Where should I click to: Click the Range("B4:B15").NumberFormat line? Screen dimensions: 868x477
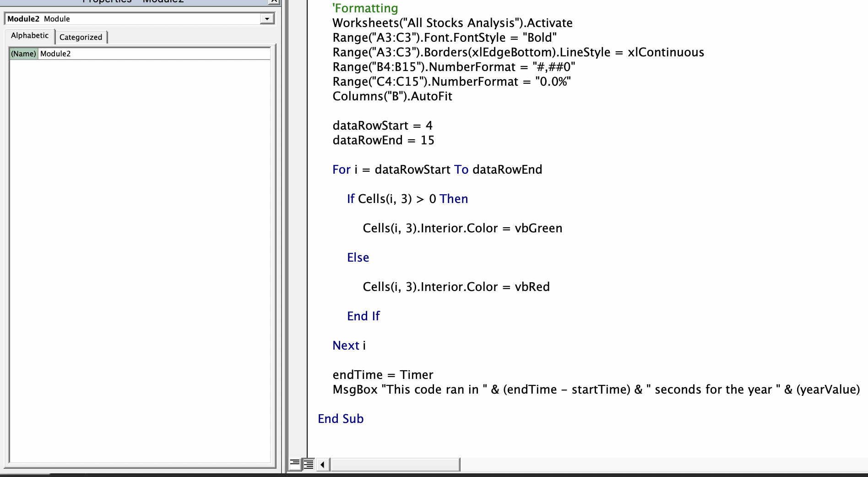454,67
